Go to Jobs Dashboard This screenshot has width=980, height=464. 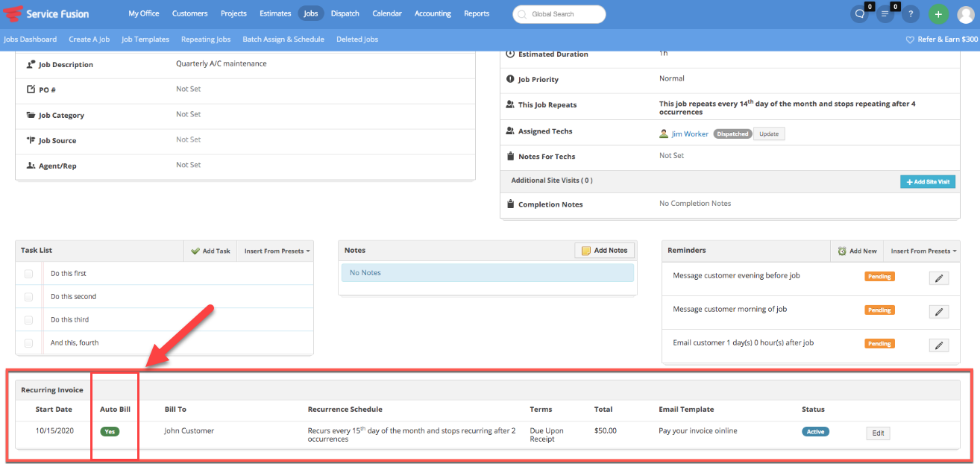pyautogui.click(x=30, y=40)
